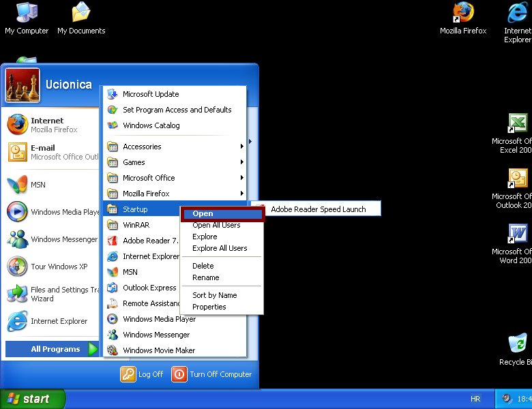This screenshot has height=409, width=532.
Task: Choose Properties in the context menu
Action: click(222, 307)
